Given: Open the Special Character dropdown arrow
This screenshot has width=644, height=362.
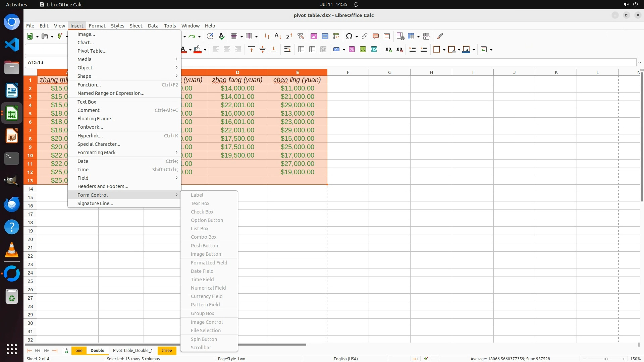Looking at the screenshot, I should pyautogui.click(x=357, y=37).
